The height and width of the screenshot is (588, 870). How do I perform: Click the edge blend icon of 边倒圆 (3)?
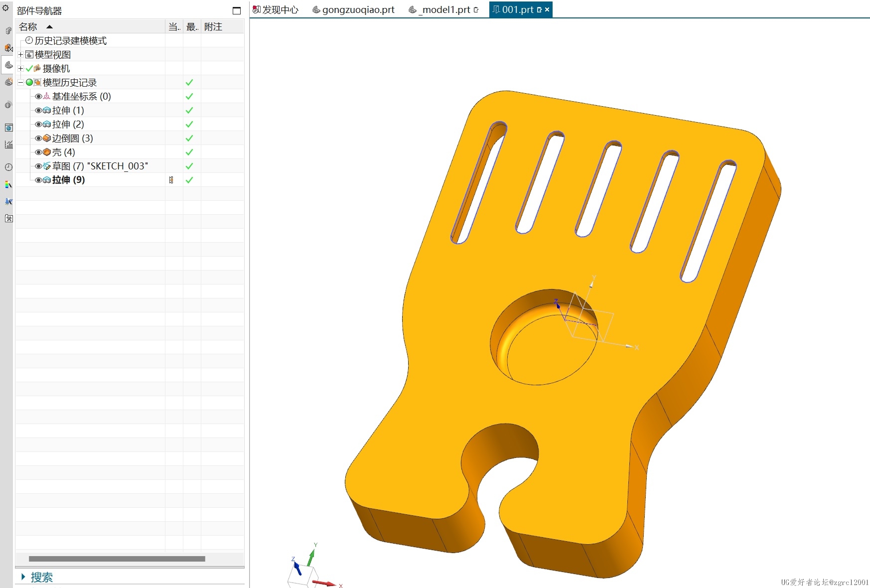[x=47, y=138]
